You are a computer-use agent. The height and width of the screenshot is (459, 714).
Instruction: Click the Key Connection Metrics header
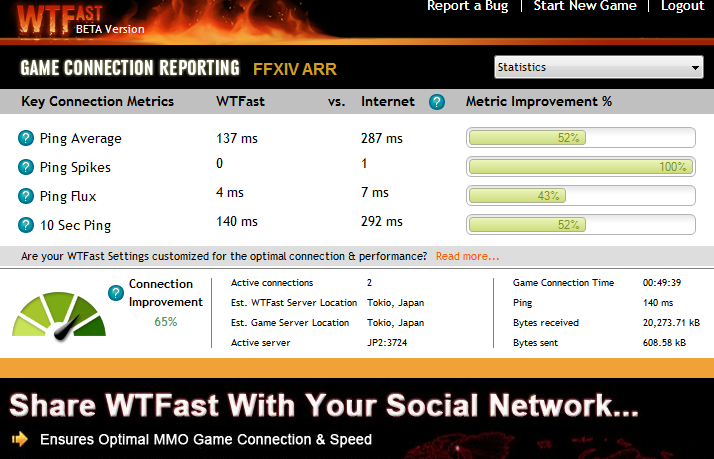coord(97,101)
